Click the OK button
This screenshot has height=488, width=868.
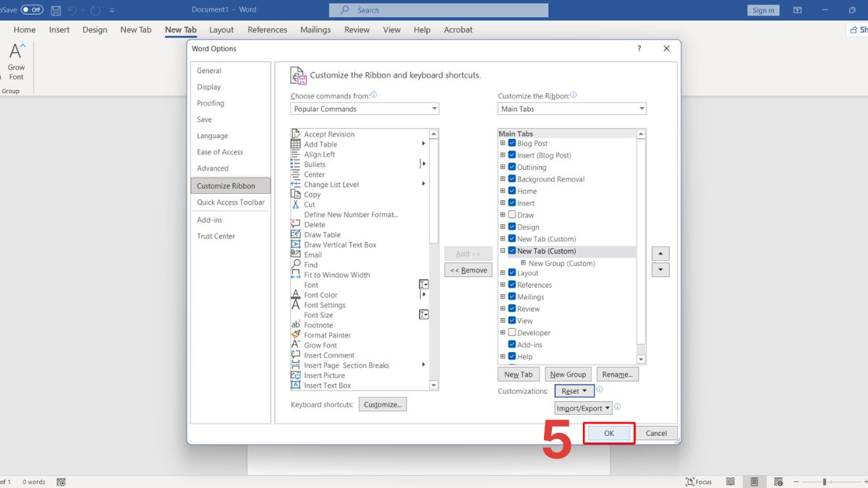[x=609, y=433]
